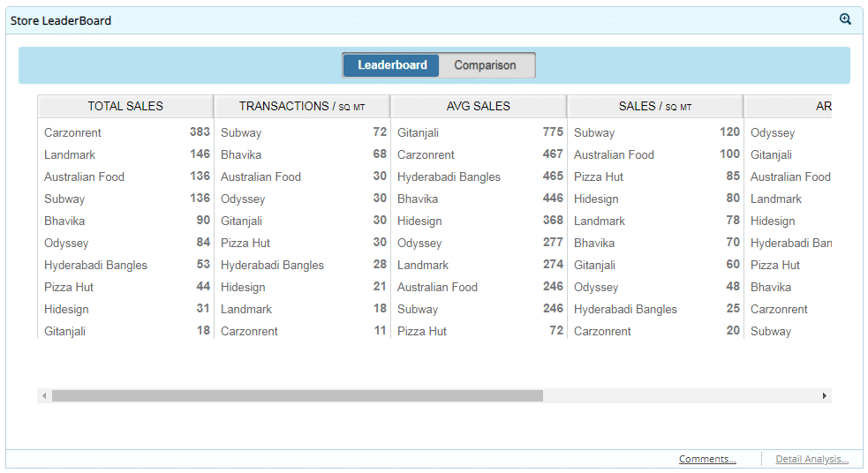This screenshot has width=868, height=473.
Task: Click the value 120 for Subway sales per sq mt
Action: pyautogui.click(x=729, y=131)
